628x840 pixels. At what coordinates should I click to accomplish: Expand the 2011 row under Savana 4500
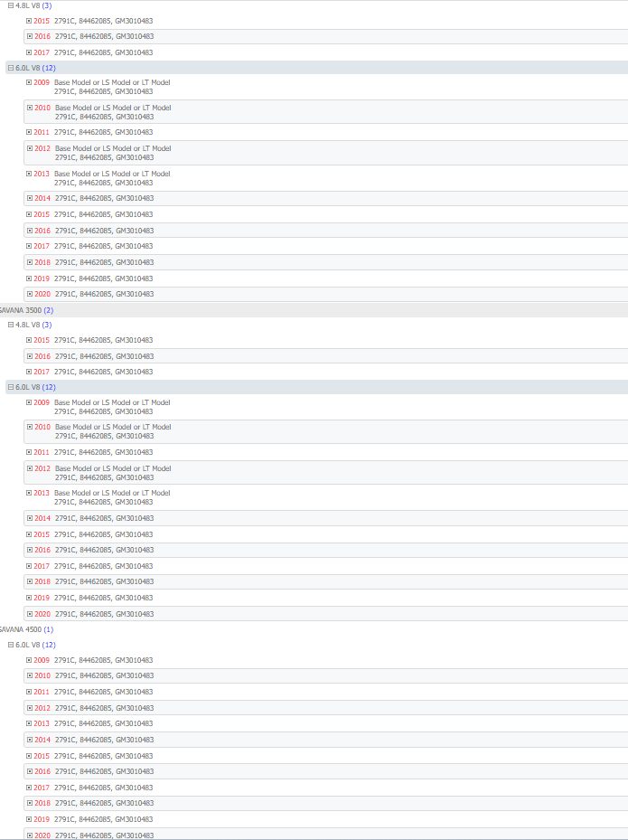[29, 692]
